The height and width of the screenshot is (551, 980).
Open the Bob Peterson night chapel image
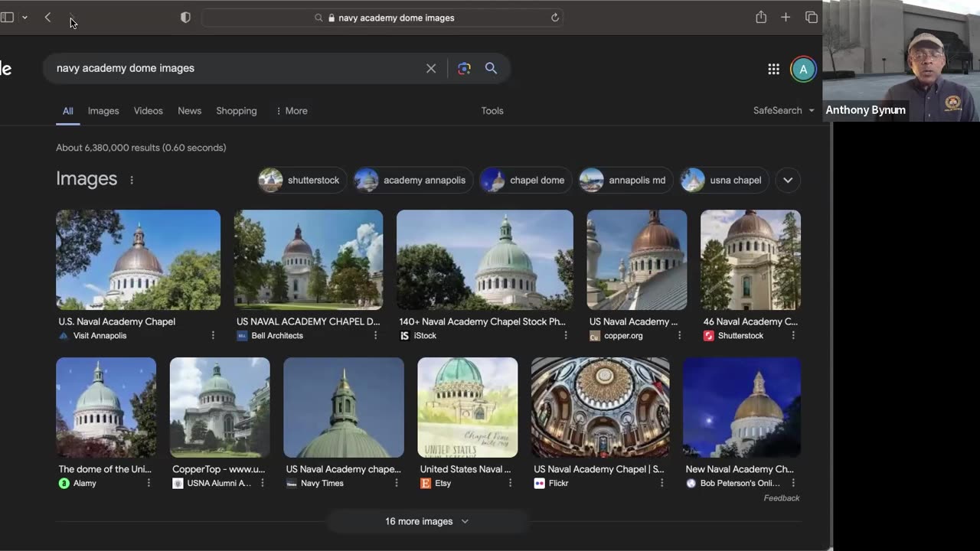pos(742,407)
